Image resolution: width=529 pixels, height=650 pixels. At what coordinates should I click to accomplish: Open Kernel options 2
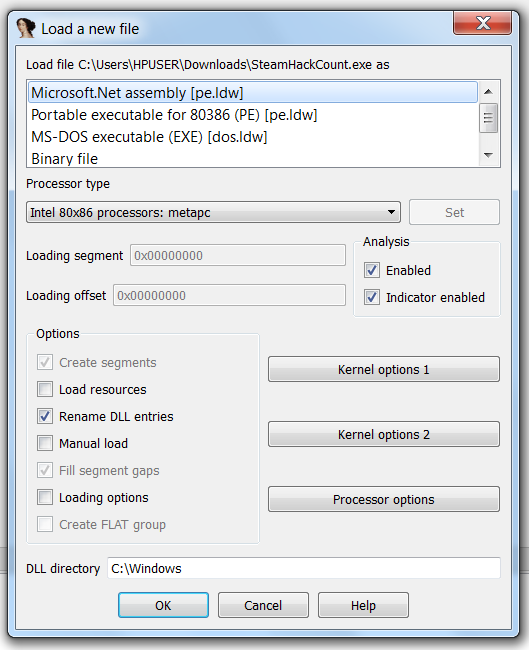(384, 434)
